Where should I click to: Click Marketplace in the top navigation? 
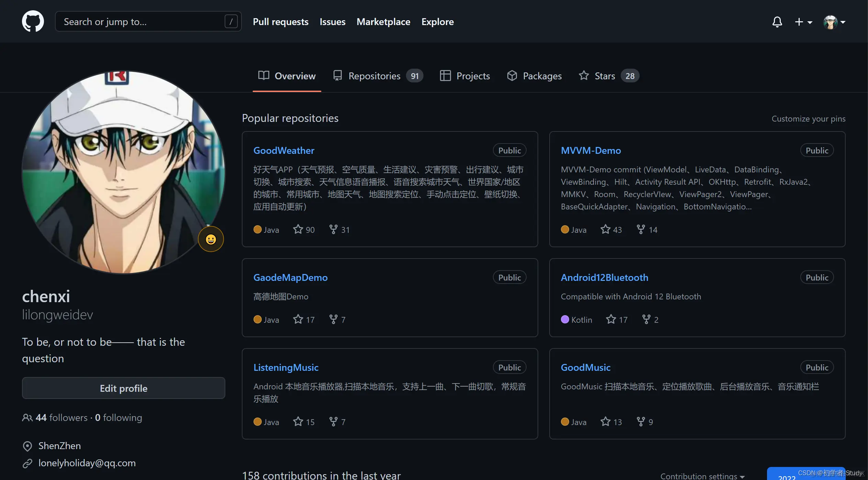coord(383,22)
